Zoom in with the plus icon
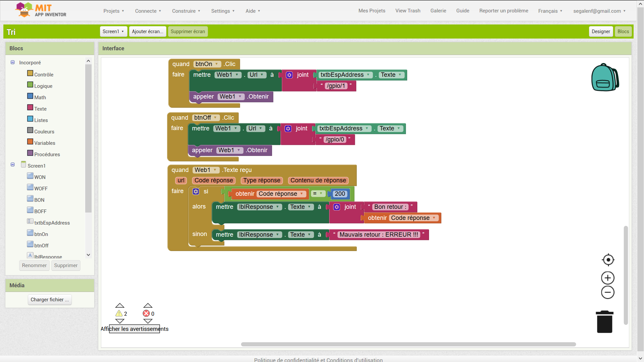Viewport: 644px width, 362px height. click(x=607, y=278)
